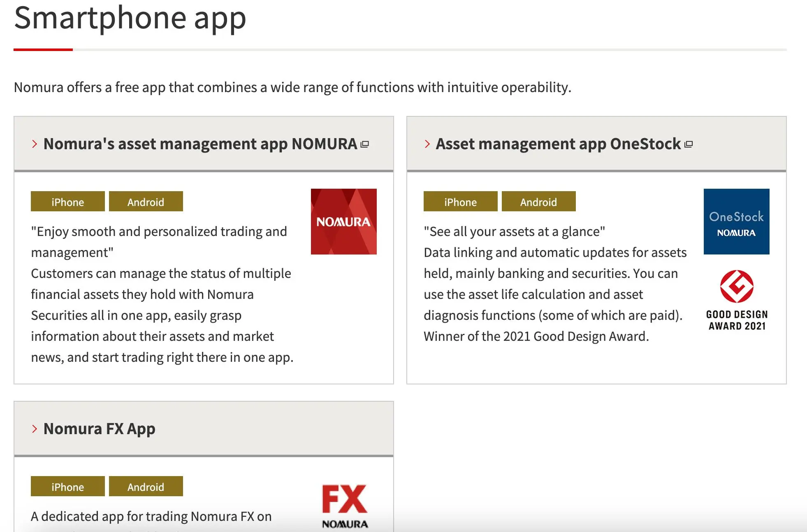The width and height of the screenshot is (807, 532).
Task: Select the 'Smartphone app' page heading
Action: [x=130, y=19]
